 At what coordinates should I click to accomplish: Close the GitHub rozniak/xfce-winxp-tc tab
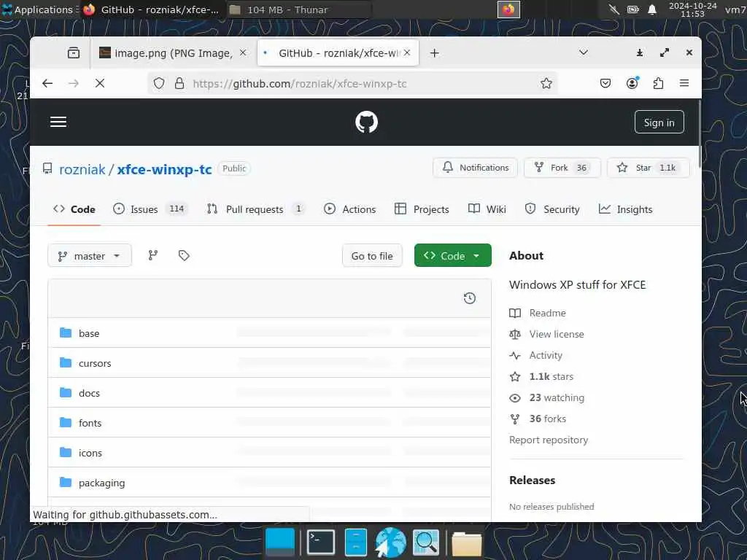tap(407, 52)
